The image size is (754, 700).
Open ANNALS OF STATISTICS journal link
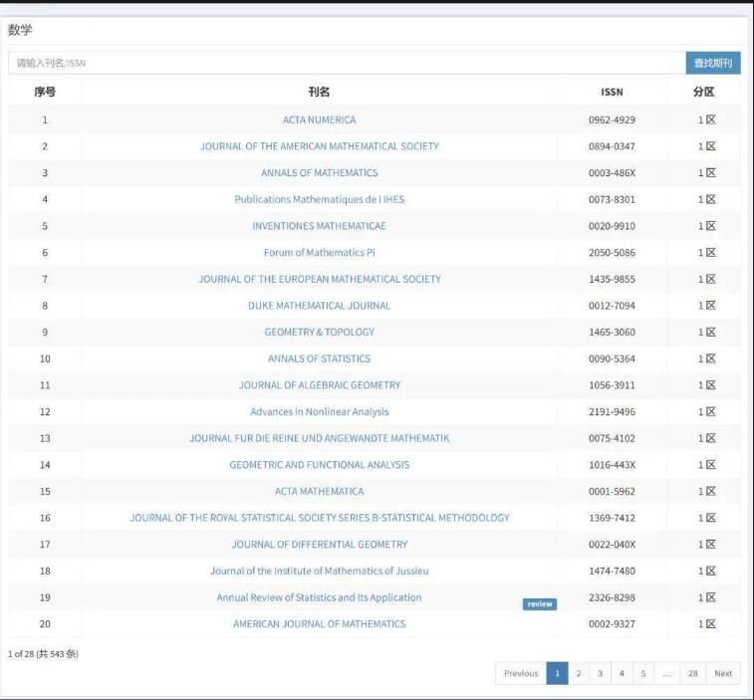coord(319,358)
